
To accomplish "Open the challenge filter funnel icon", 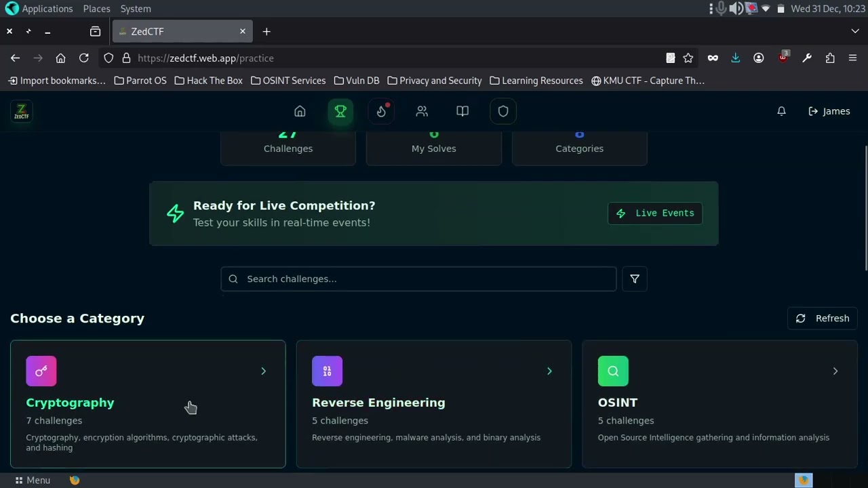I will click(x=635, y=279).
